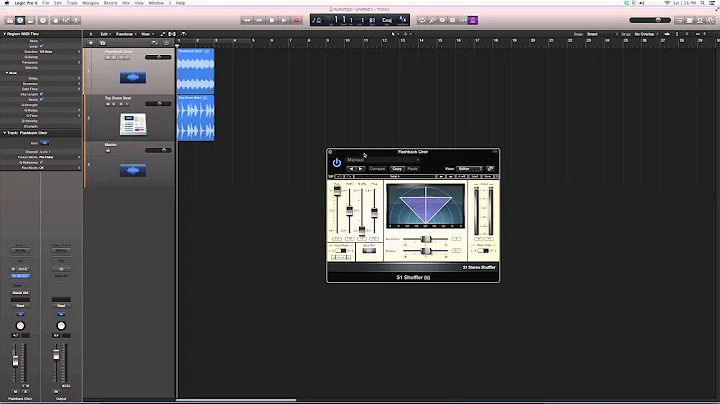Viewport: 720px width, 404px height.
Task: Click the Fast Forward transport button
Action: pyautogui.click(x=259, y=20)
